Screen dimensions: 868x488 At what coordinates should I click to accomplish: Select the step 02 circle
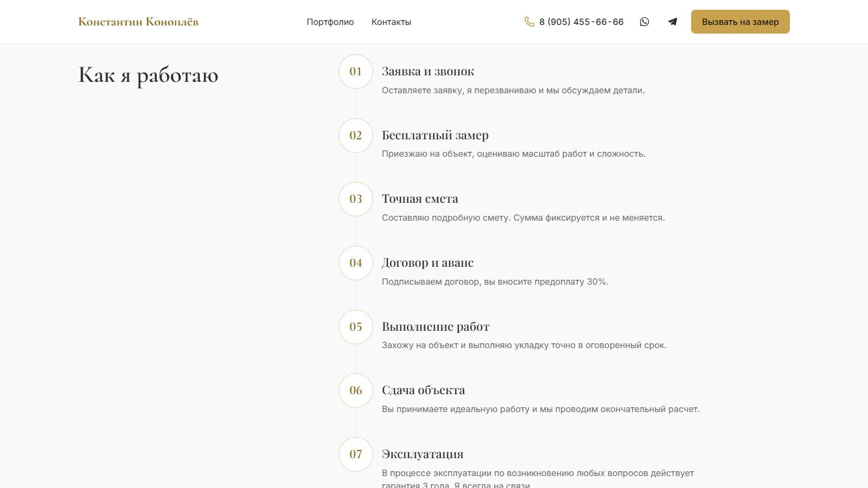[x=356, y=136]
